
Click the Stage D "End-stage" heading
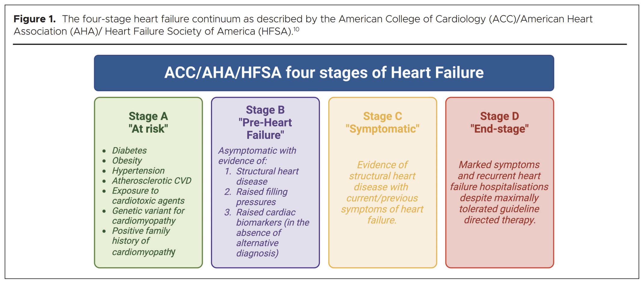coord(499,122)
